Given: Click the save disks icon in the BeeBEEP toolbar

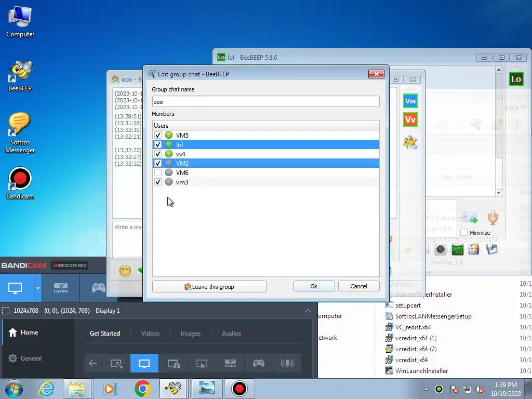Looking at the screenshot, I should (491, 249).
